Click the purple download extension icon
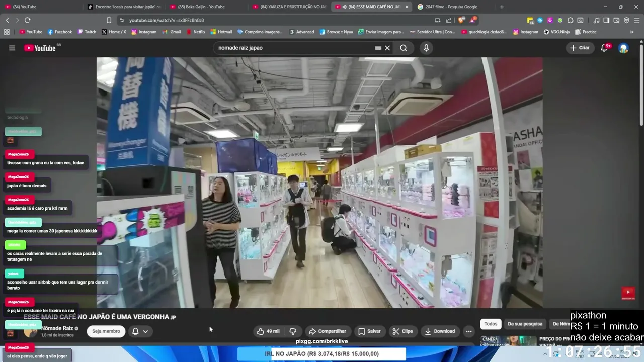 tap(550, 20)
